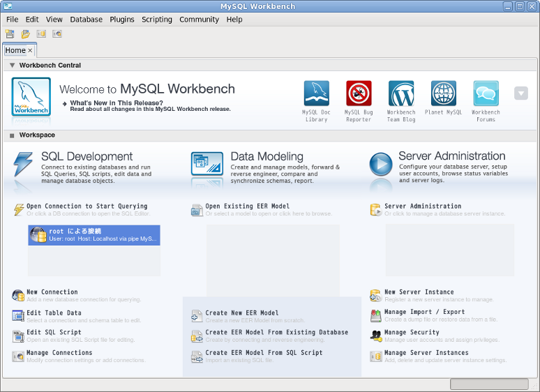Click the Open Existing EER Model icon
Viewport: 540px width, 392px height.
197,210
